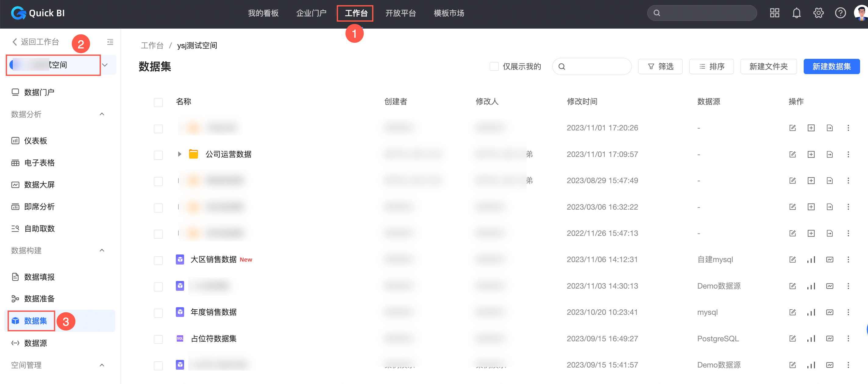Click the 筛选 filter button
Screen dimensions: 868x384
coord(660,66)
